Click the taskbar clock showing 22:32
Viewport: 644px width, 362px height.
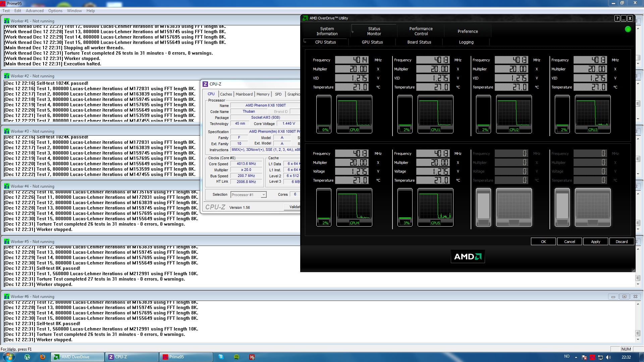[x=626, y=357]
